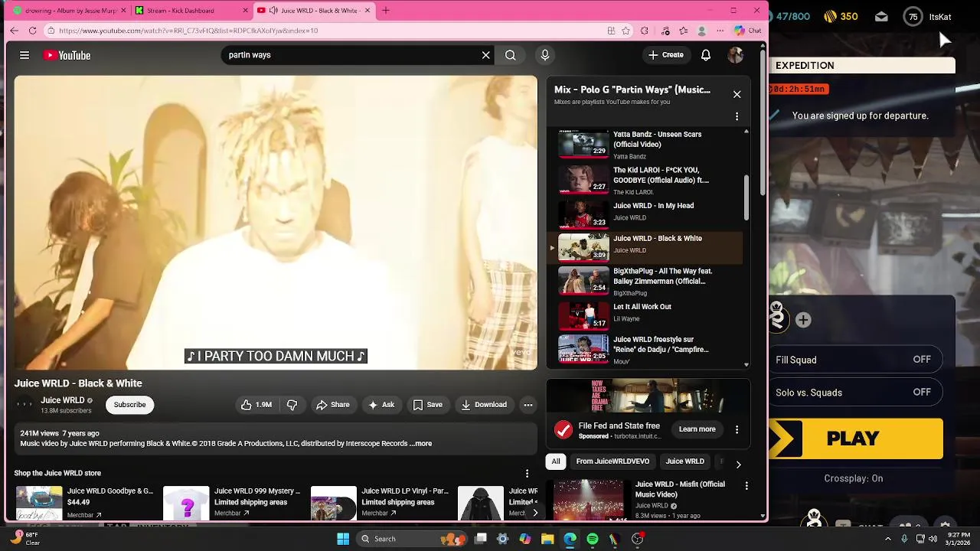Click the Ask button

(381, 405)
